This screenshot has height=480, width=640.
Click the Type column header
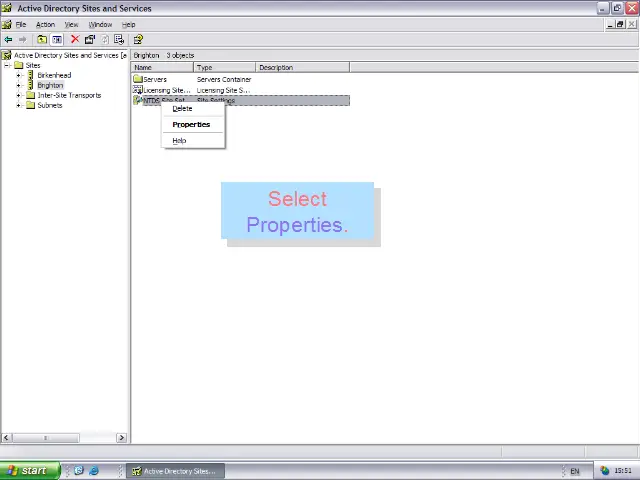click(x=224, y=67)
